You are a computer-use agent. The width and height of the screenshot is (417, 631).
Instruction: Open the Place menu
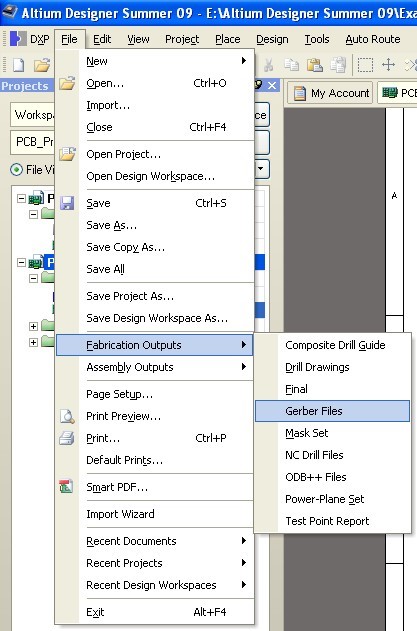(x=227, y=39)
